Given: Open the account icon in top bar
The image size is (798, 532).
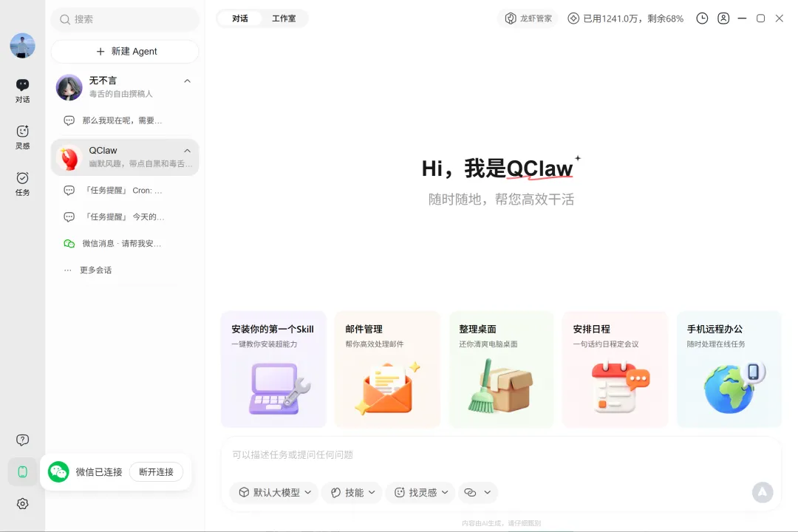Looking at the screenshot, I should [723, 18].
